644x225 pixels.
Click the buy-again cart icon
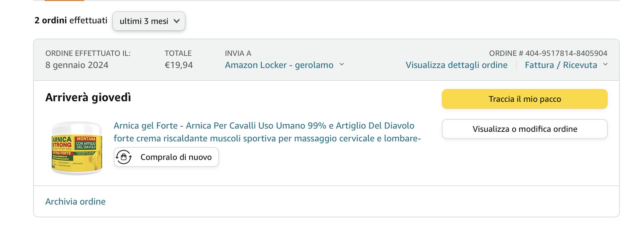pyautogui.click(x=124, y=157)
